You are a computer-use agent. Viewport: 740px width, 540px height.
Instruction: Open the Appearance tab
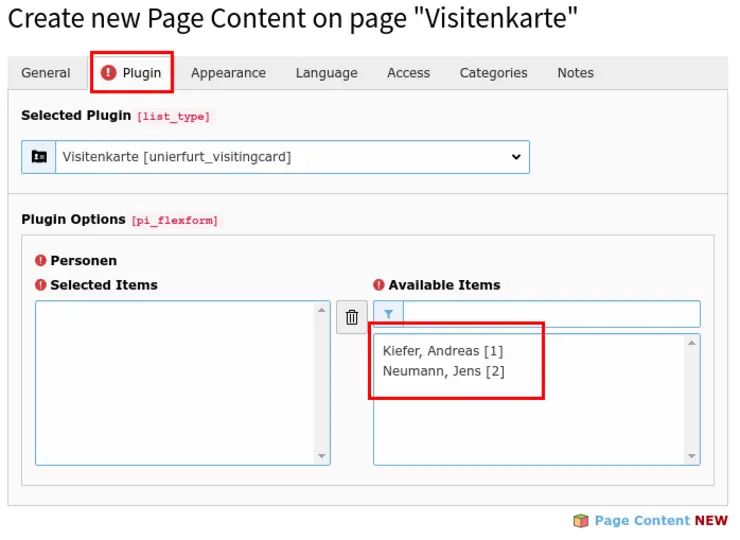click(228, 73)
